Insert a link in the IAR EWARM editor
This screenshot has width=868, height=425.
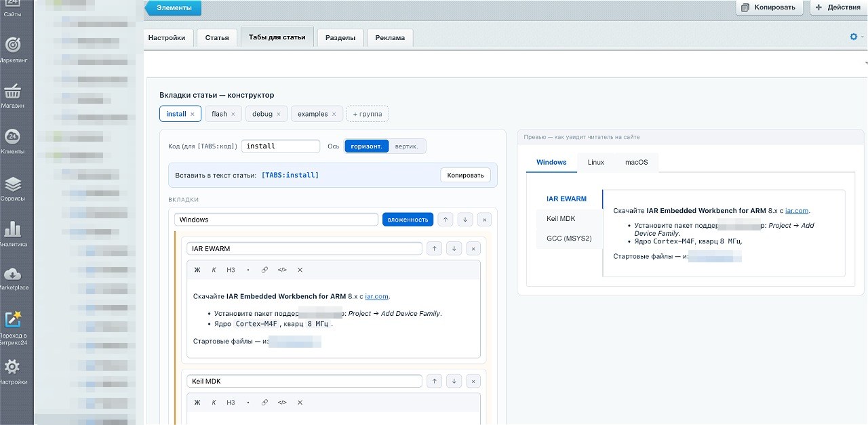[264, 270]
